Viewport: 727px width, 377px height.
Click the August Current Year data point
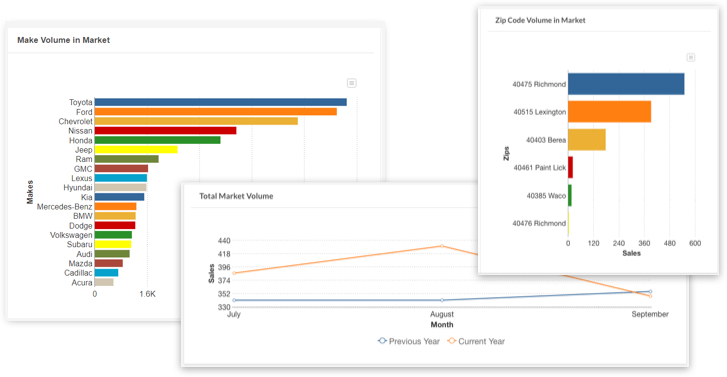pyautogui.click(x=442, y=246)
